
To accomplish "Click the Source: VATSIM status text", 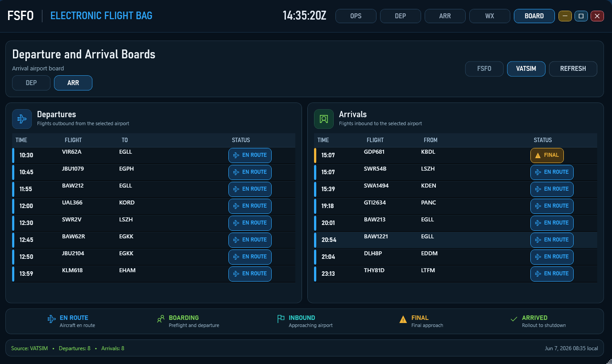I will pos(29,348).
